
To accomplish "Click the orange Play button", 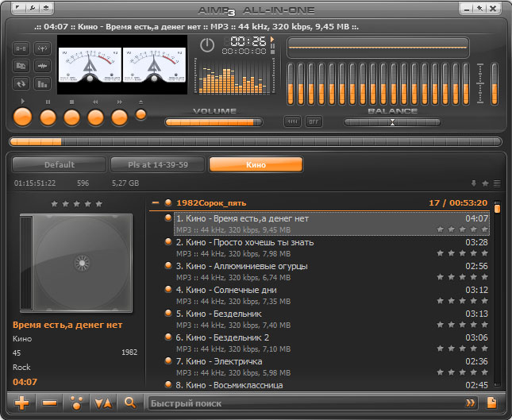I will 22,118.
